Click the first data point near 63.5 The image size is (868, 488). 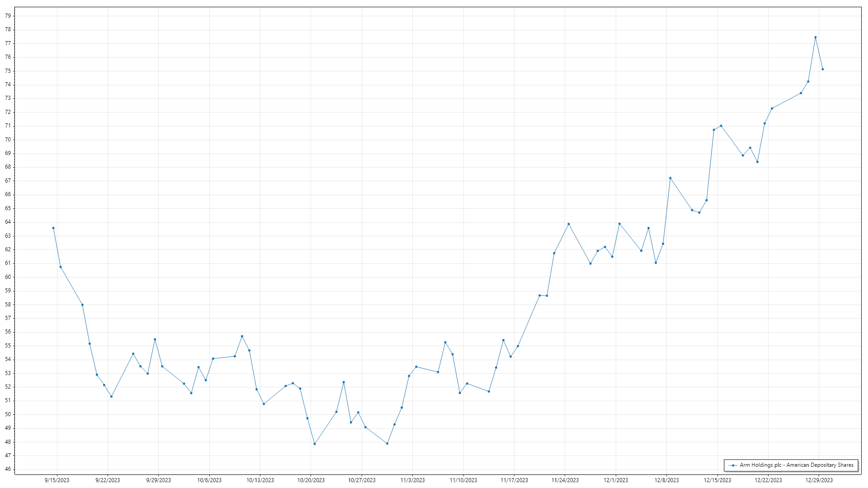tap(53, 228)
